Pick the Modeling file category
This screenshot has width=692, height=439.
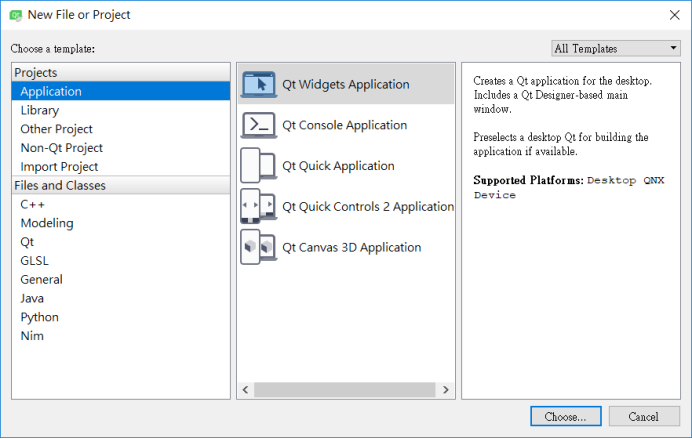point(46,223)
